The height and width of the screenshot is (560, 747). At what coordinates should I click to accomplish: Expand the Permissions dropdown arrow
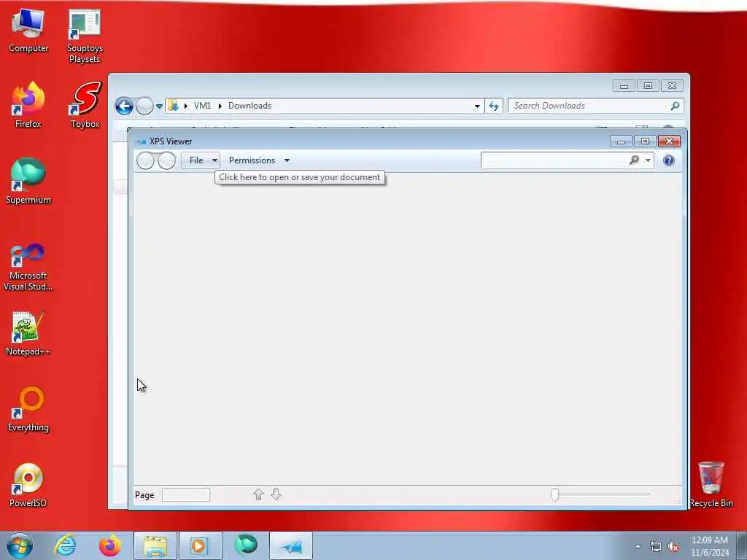click(287, 160)
